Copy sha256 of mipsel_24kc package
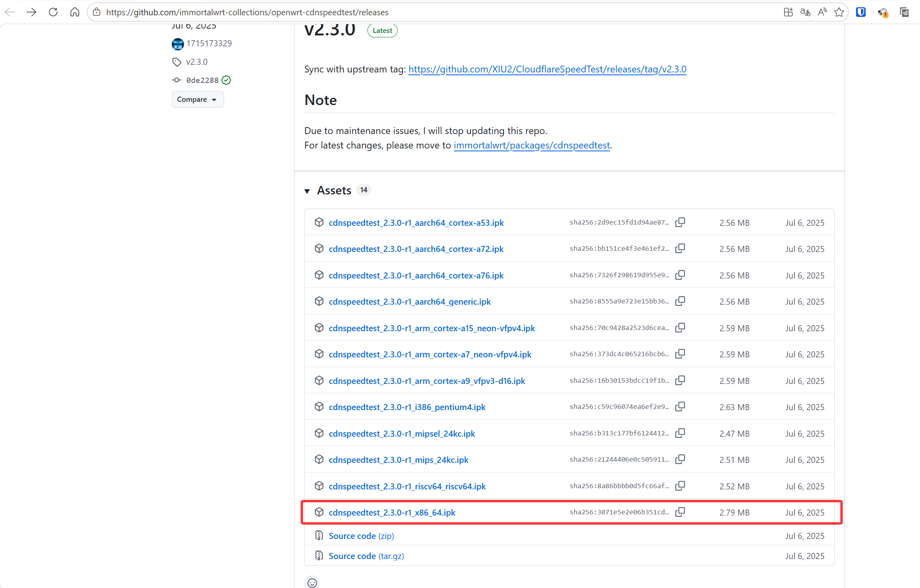 [680, 433]
